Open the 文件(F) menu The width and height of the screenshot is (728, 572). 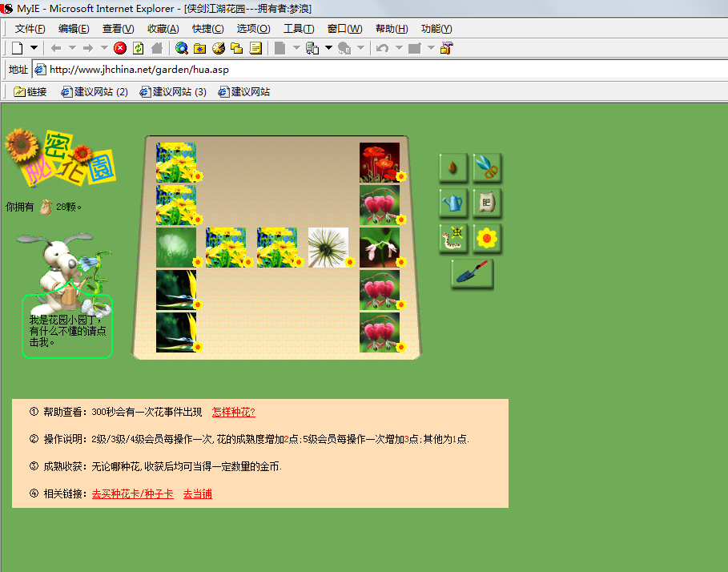[x=30, y=29]
